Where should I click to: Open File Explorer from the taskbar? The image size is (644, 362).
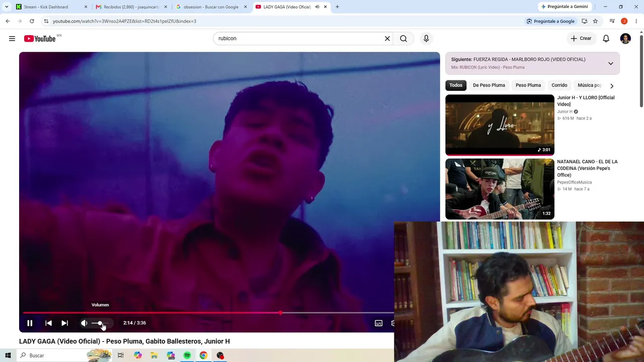coord(154,355)
